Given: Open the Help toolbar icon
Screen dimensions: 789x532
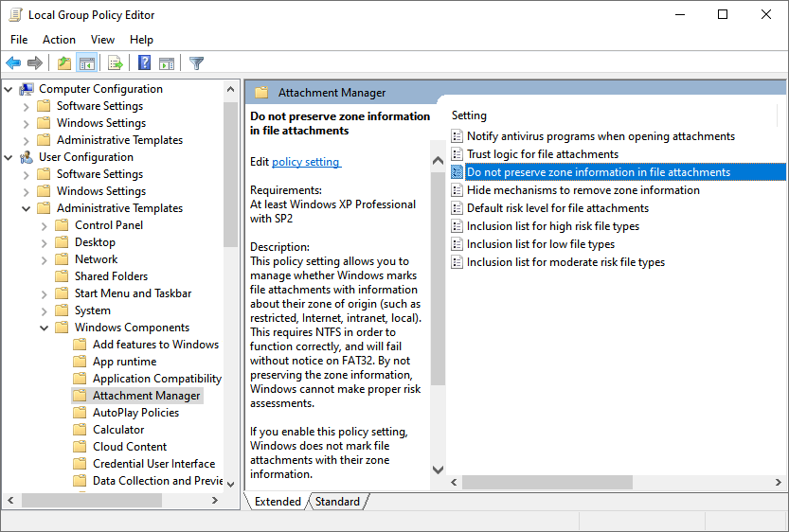Looking at the screenshot, I should (144, 62).
